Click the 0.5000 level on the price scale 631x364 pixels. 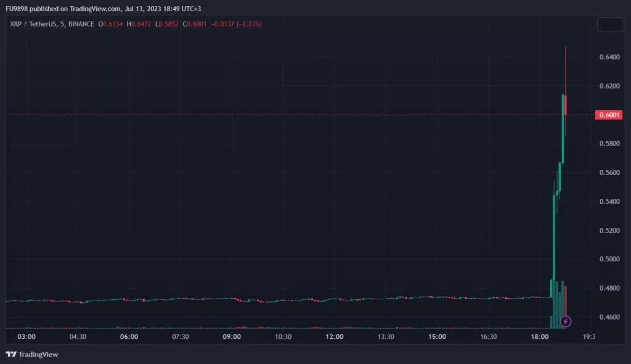(x=609, y=259)
